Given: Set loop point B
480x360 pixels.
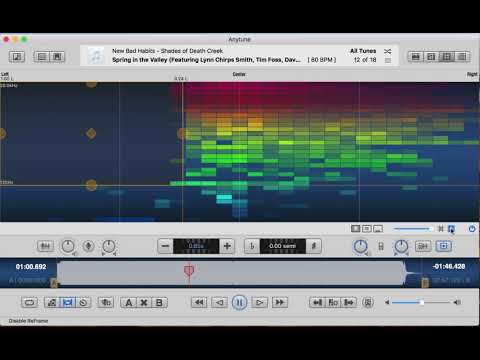Looking at the screenshot, I should tap(159, 303).
